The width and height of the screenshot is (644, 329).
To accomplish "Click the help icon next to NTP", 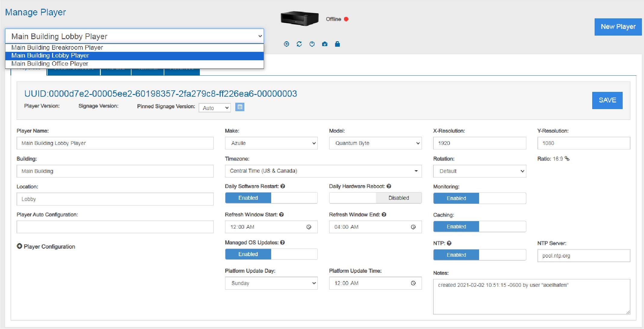I will point(449,243).
